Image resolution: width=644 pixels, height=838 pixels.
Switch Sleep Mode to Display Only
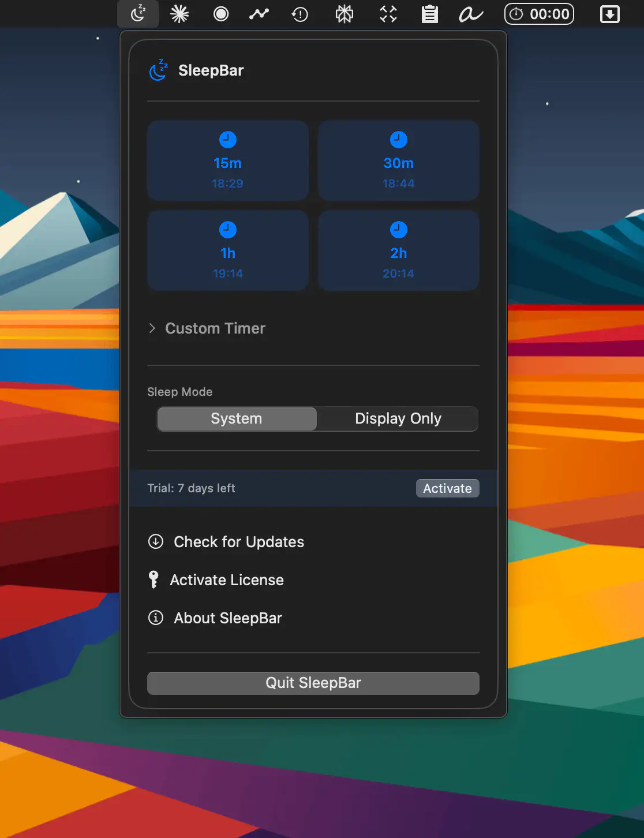398,418
